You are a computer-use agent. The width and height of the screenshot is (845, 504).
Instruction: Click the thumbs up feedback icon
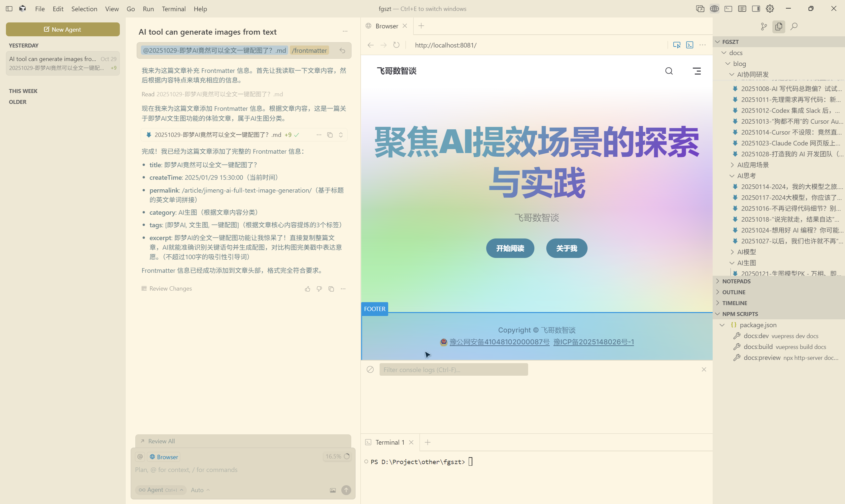point(308,289)
